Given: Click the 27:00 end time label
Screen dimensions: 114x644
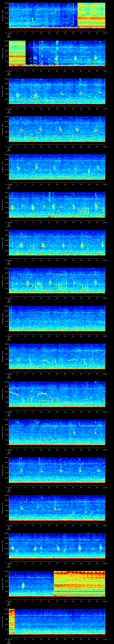Looking at the screenshot, I should coord(105,487).
